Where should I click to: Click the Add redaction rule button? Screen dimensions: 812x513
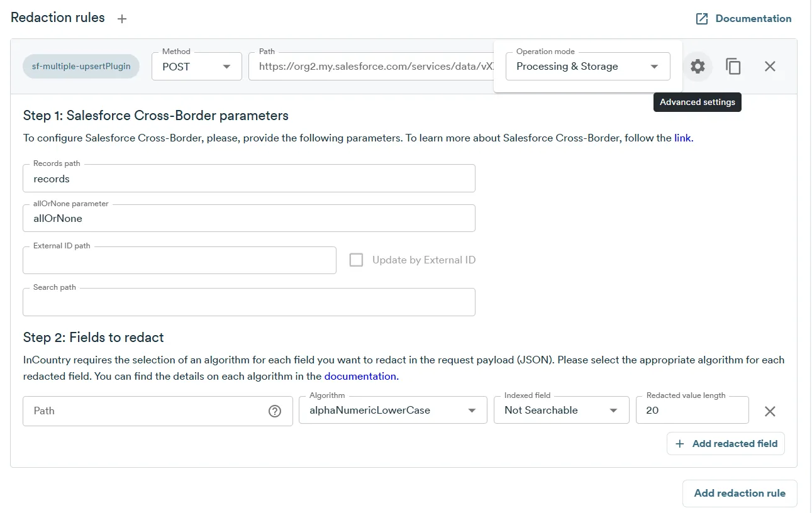pos(740,494)
